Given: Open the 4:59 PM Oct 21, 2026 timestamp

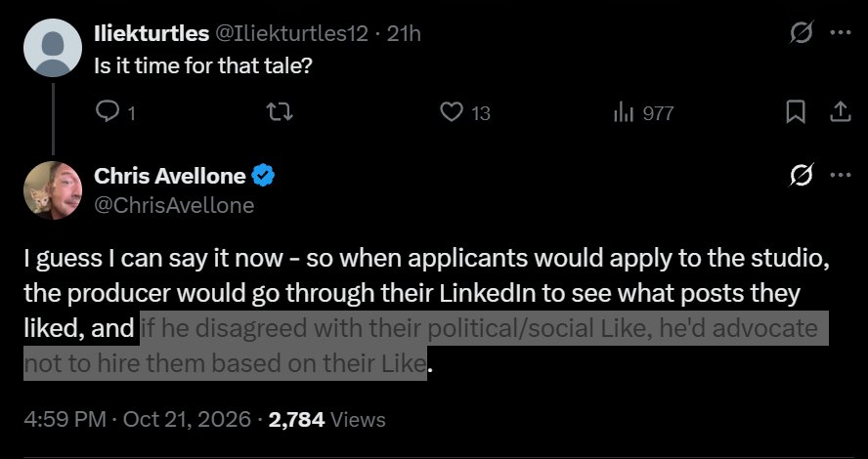Looking at the screenshot, I should pos(137,419).
